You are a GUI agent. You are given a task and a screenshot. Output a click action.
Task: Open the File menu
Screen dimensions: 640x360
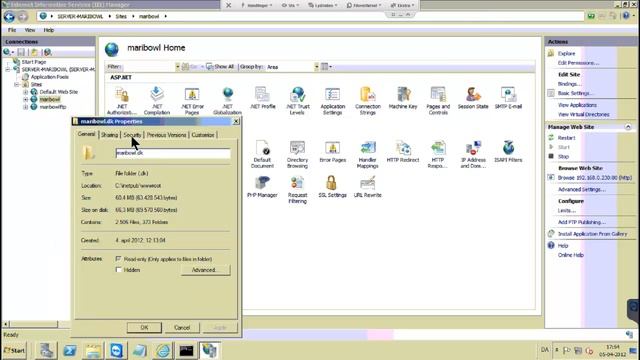point(12,30)
